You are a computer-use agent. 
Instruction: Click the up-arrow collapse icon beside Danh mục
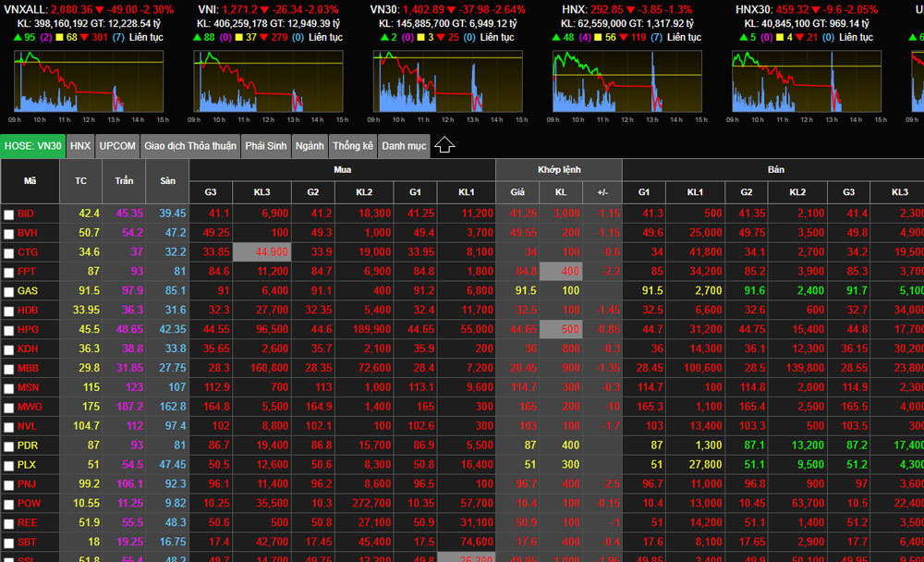coord(444,145)
